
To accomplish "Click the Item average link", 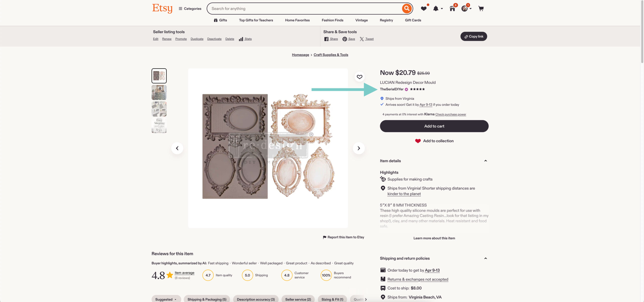I will click(184, 273).
